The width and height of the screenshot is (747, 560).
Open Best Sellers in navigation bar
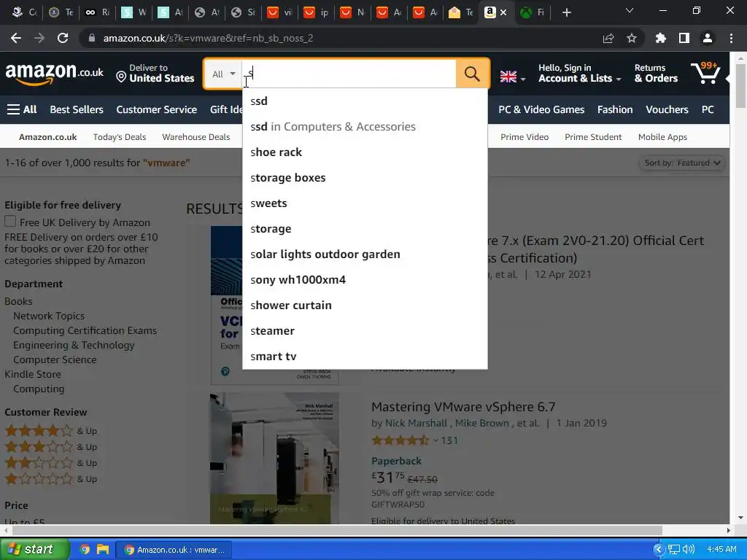tap(76, 109)
